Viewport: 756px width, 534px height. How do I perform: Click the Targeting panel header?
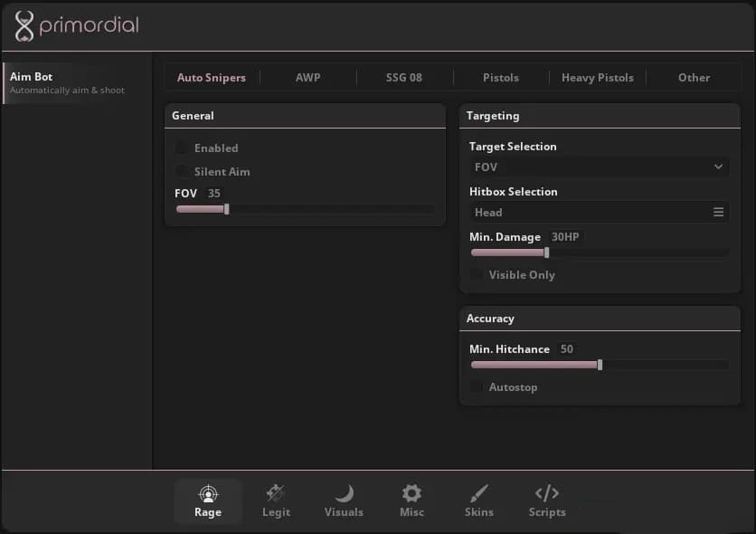600,116
